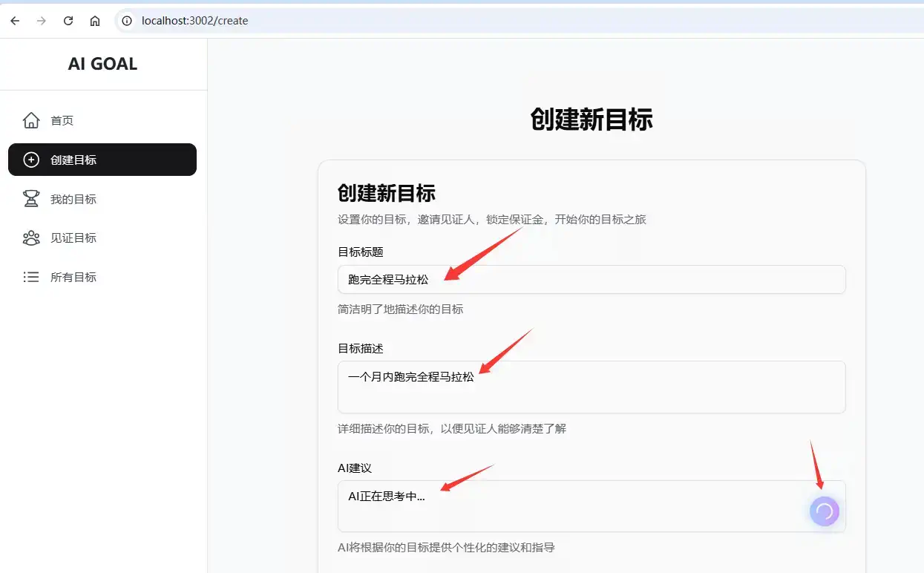Select the trophy icon beside 我的目标

click(x=30, y=198)
